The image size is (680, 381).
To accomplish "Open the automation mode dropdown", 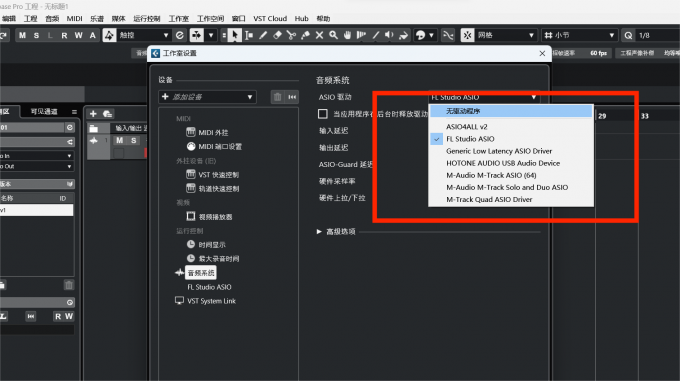I will (144, 35).
